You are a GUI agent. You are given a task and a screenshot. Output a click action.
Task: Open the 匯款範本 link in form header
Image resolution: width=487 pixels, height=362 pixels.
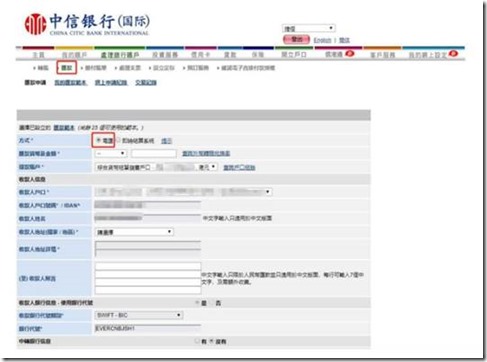64,128
